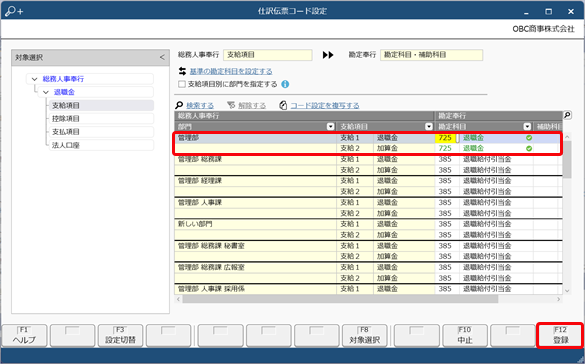This screenshot has width=585, height=364.
Task: Click 加算金 in the 管理部 人事課 支給2 row
Action: click(387, 213)
